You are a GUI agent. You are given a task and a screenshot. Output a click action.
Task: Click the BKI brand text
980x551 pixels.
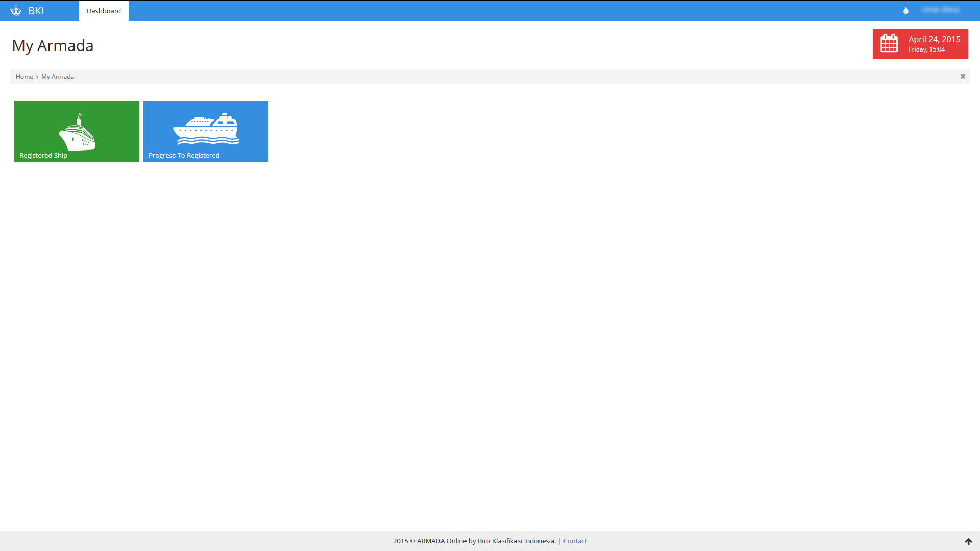point(36,11)
